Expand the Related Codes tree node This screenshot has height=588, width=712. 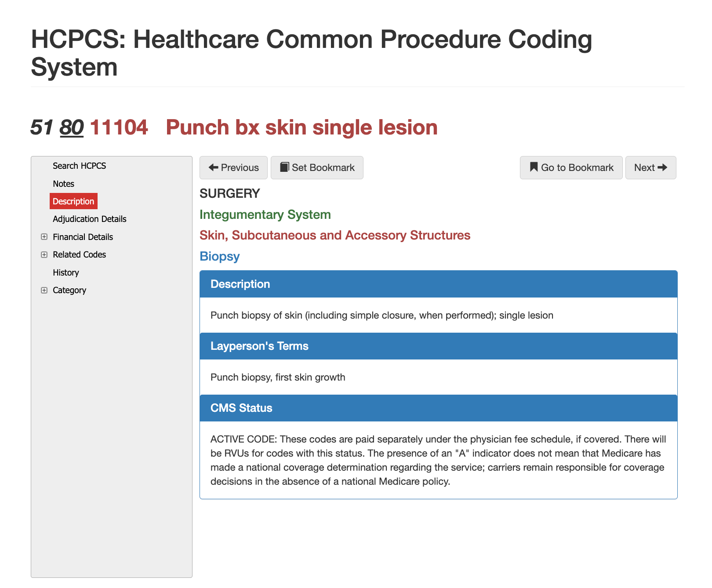pyautogui.click(x=44, y=255)
